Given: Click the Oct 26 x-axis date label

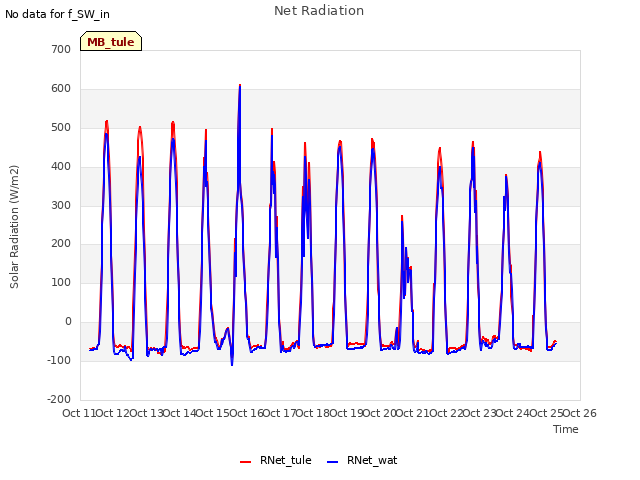Looking at the screenshot, I should tap(580, 413).
